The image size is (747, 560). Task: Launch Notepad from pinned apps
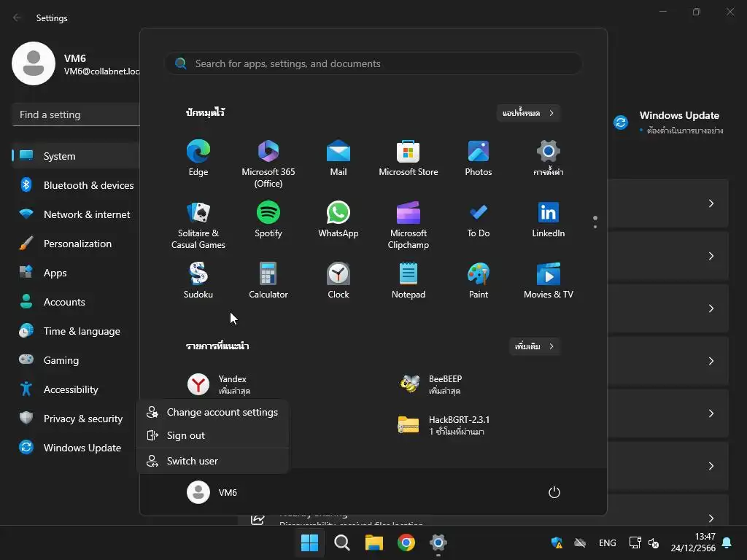click(x=409, y=281)
